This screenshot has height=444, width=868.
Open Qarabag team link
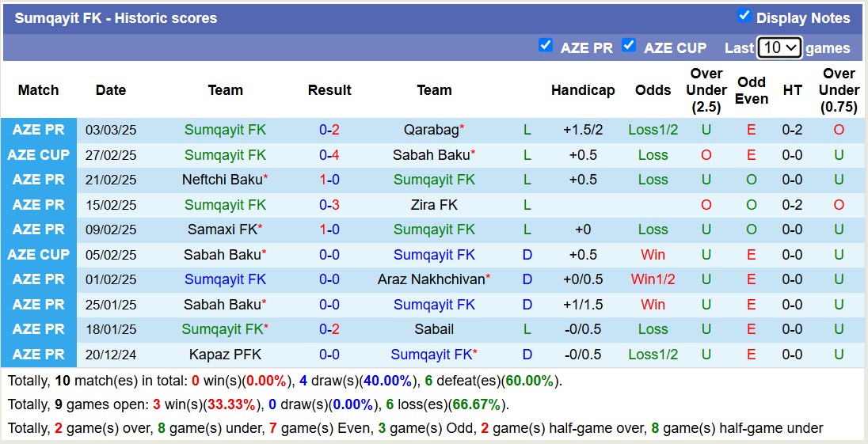(x=431, y=130)
